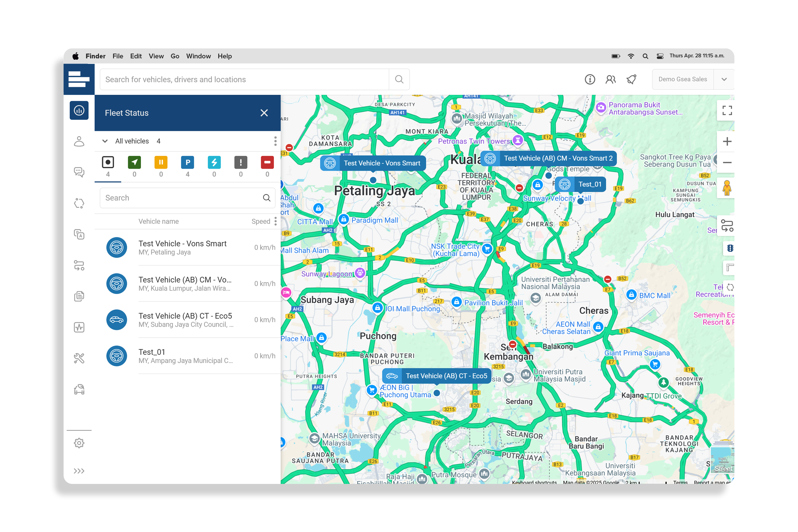Zoom out on the map
This screenshot has width=798, height=532.
pos(727,162)
